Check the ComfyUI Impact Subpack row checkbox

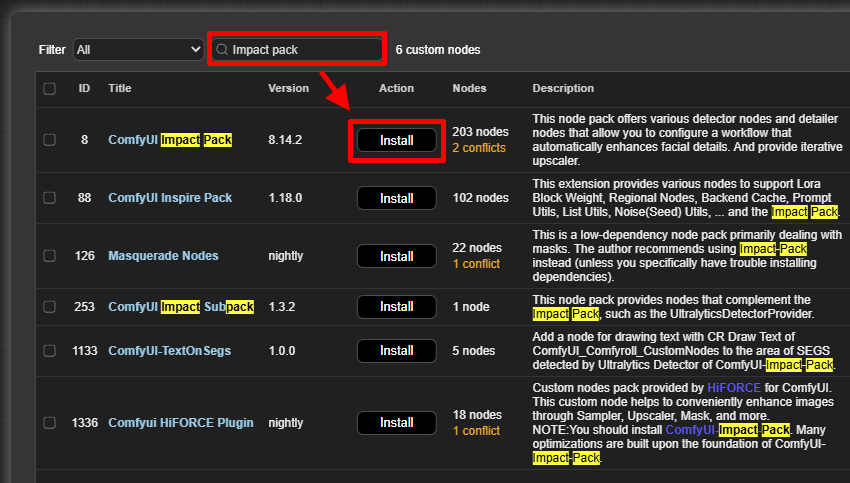tap(49, 307)
